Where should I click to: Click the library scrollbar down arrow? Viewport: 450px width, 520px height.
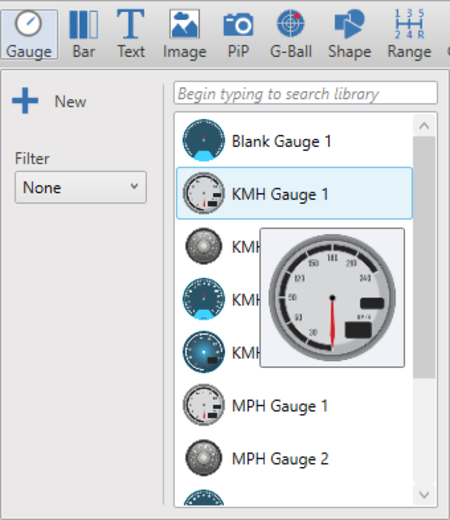pos(424,495)
